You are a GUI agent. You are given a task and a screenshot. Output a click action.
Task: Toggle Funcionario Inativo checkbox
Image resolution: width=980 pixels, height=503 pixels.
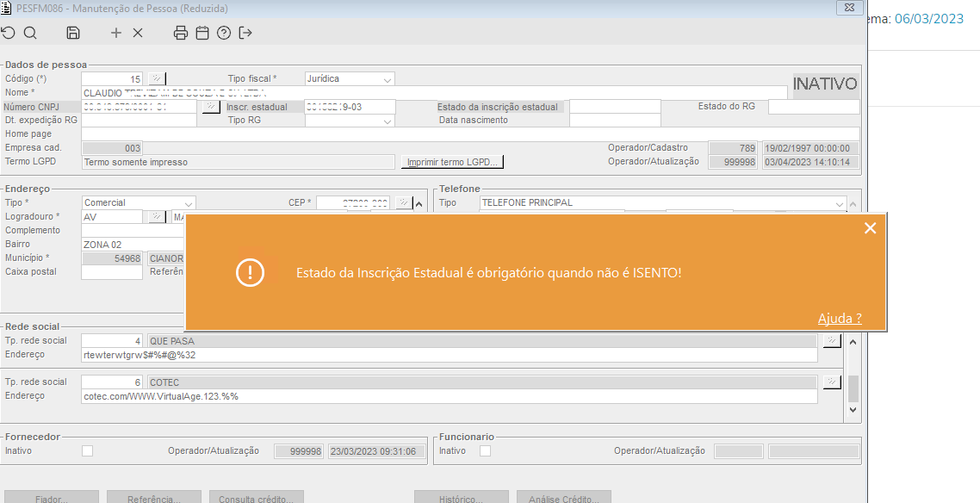coord(485,450)
